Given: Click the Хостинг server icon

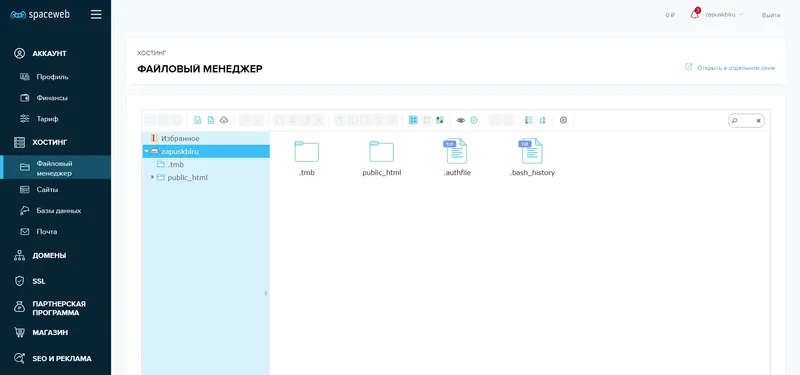Looking at the screenshot, I should pyautogui.click(x=19, y=142).
